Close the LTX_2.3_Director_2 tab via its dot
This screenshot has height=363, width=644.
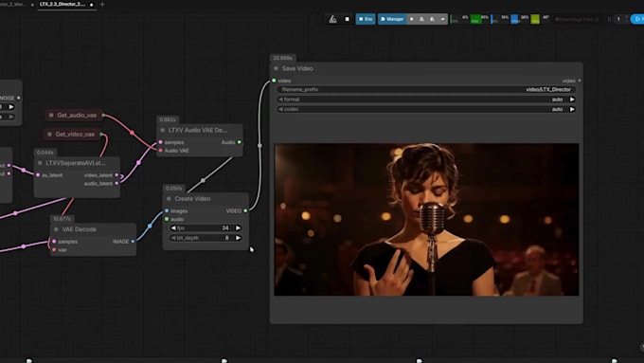point(91,5)
